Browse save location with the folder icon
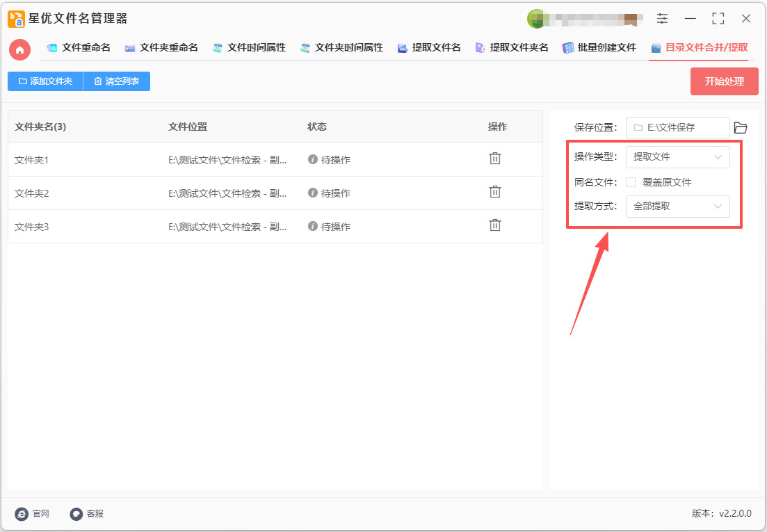The image size is (767, 532). pyautogui.click(x=741, y=128)
